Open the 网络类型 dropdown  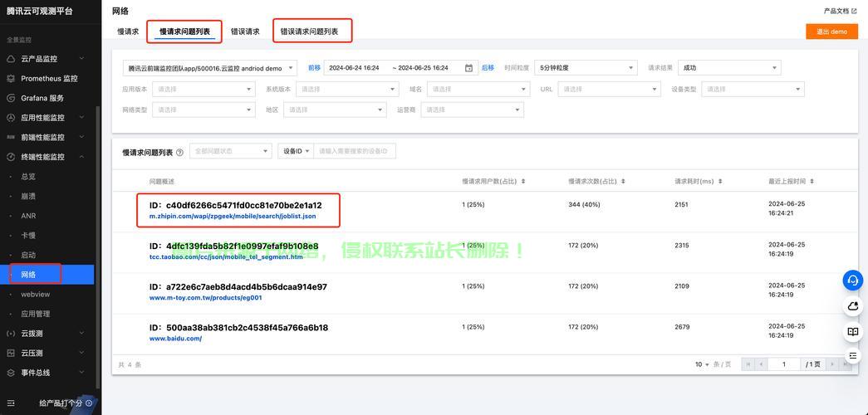[x=204, y=110]
